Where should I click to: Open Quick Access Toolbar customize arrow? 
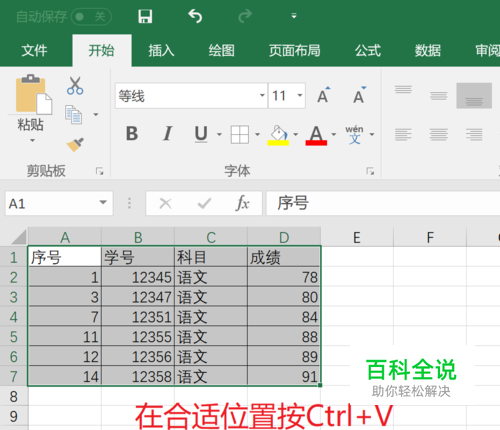[x=294, y=16]
